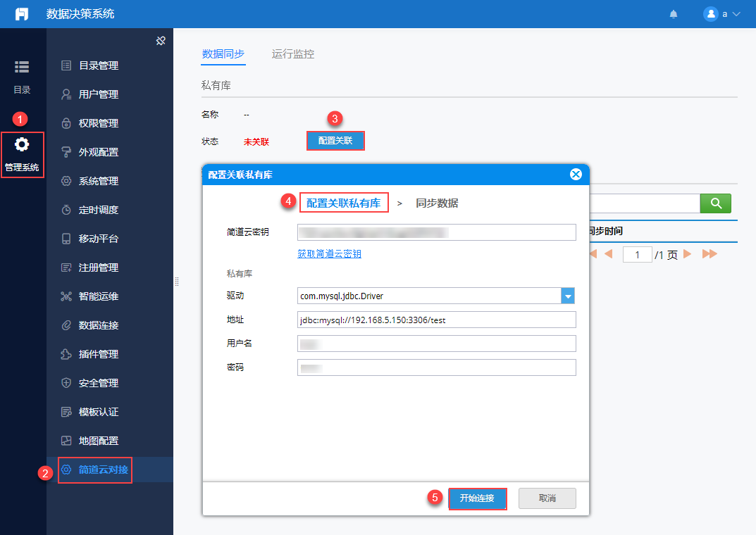Click the 地址 jdbc URL field
This screenshot has height=535, width=756.
pyautogui.click(x=436, y=320)
